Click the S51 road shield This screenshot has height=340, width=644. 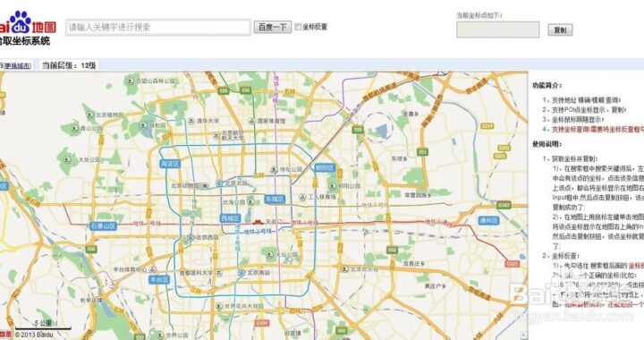tap(422, 152)
